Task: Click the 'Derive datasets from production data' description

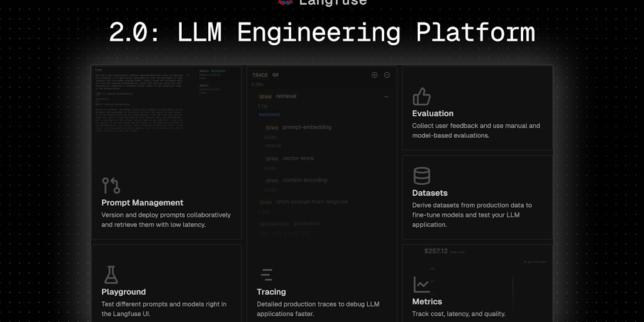Action: 472,215
